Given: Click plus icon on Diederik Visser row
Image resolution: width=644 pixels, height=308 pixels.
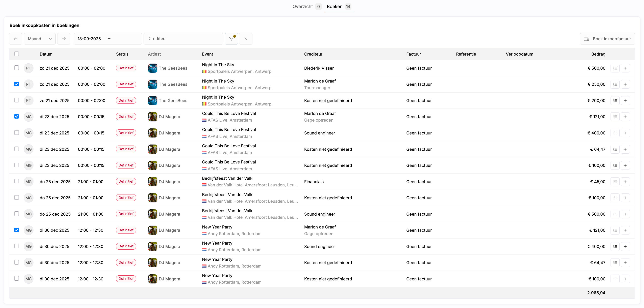Looking at the screenshot, I should point(625,68).
